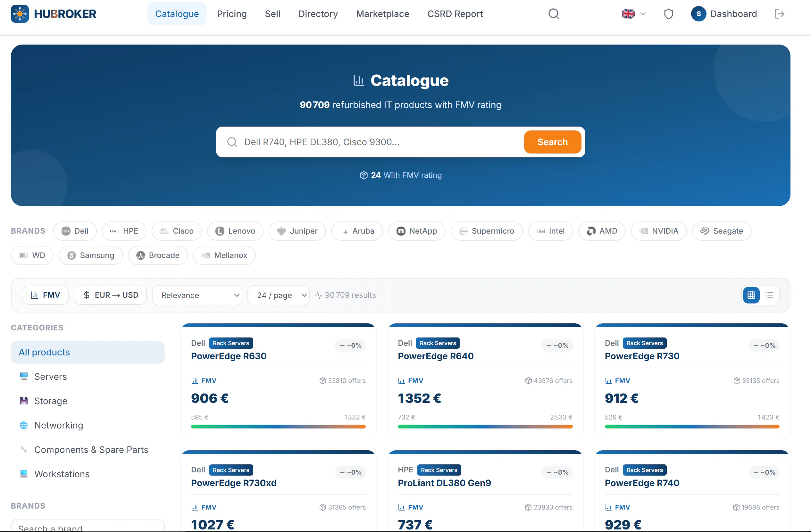The width and height of the screenshot is (811, 532).
Task: Click the PowerEdge R730 price range bar
Action: [x=692, y=427]
